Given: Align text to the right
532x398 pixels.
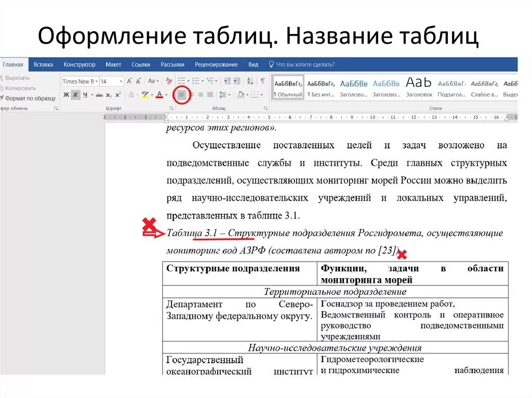Looking at the screenshot, I should [201, 94].
